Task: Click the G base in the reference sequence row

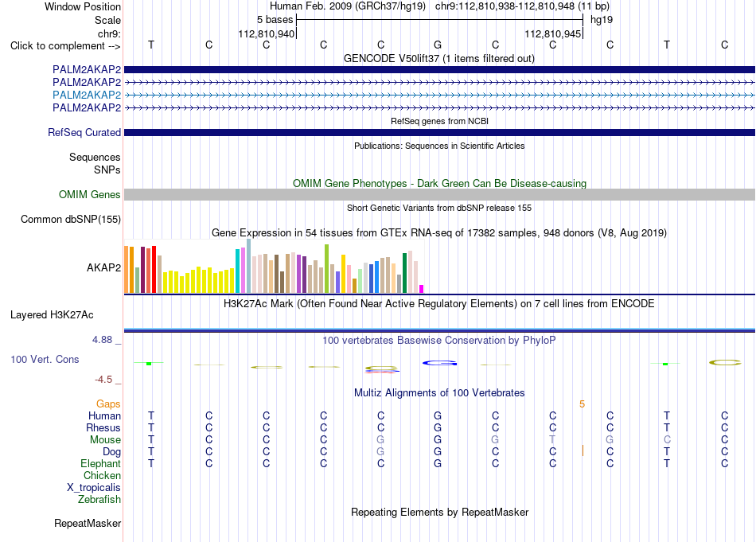Action: pyautogui.click(x=438, y=45)
